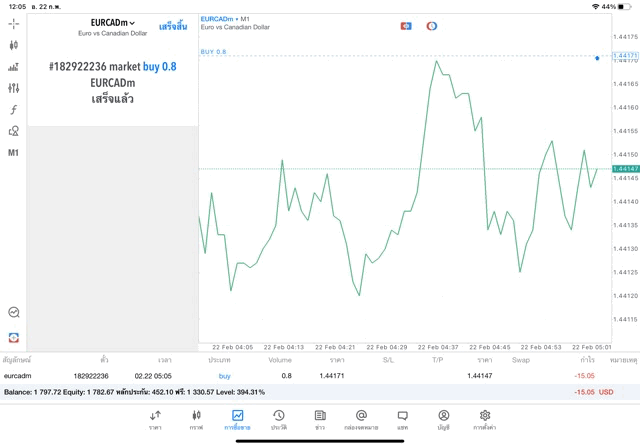The width and height of the screenshot is (640, 447).
Task: Open the bar chart volume icon in sidebar
Action: click(13, 67)
